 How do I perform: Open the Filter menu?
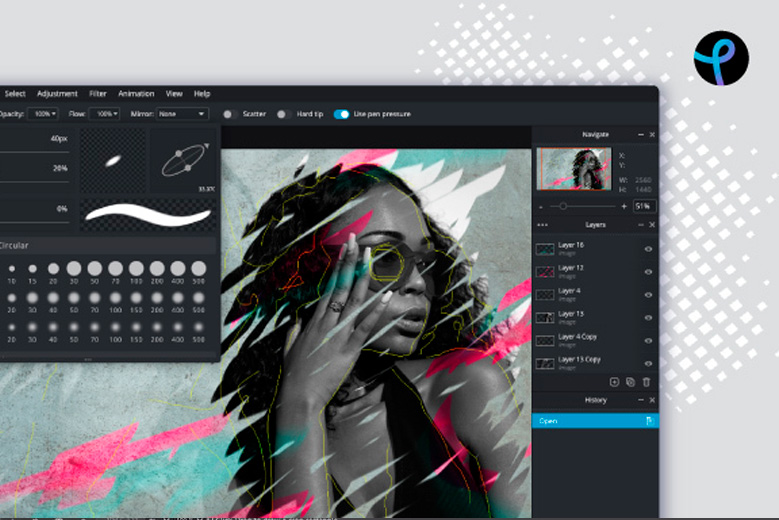[x=98, y=93]
